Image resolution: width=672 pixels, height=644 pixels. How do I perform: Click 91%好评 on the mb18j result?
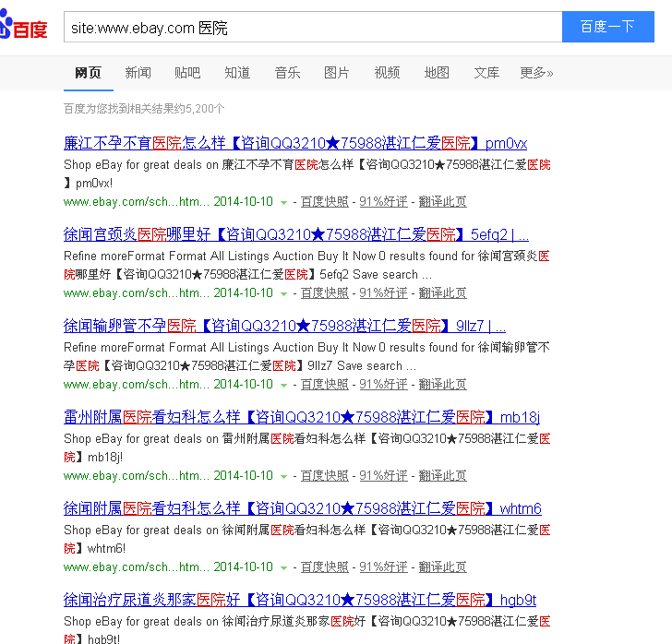[384, 475]
